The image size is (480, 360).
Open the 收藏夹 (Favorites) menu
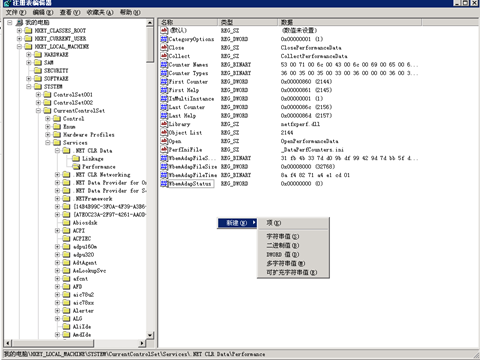tap(100, 12)
